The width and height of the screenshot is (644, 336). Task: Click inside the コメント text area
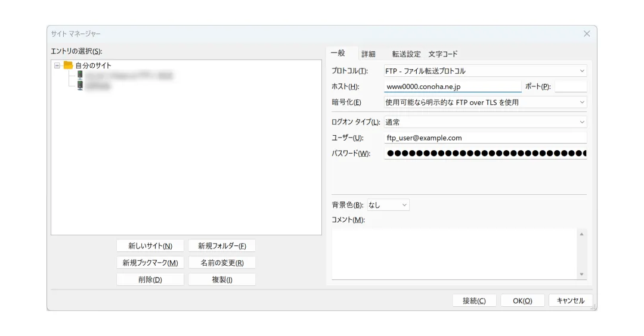454,254
